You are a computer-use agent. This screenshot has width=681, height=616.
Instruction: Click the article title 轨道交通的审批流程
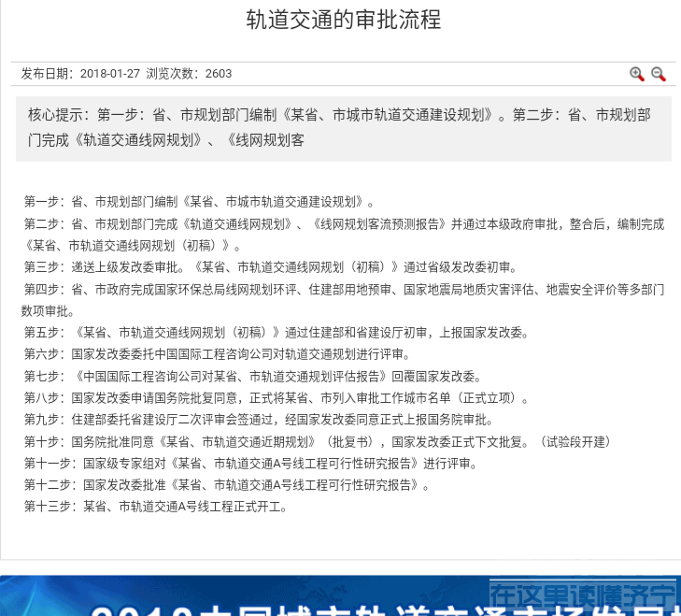(343, 20)
